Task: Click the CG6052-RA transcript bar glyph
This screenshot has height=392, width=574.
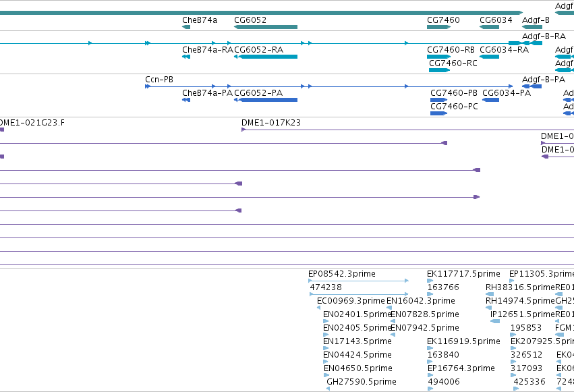Action: click(x=266, y=57)
